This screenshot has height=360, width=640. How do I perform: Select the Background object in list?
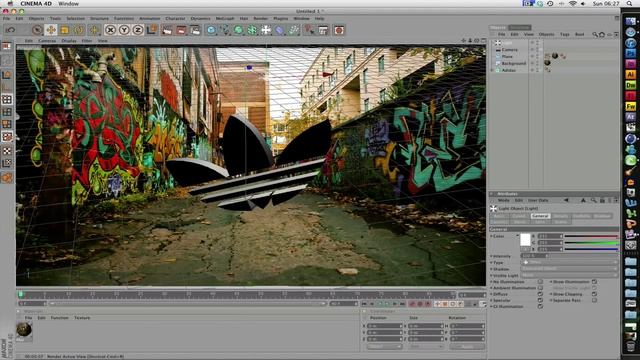513,63
